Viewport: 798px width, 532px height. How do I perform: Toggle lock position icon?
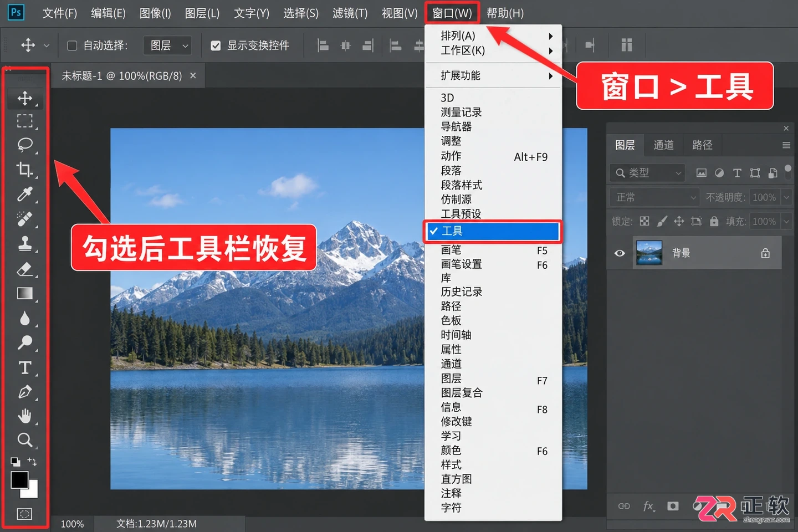[679, 221]
